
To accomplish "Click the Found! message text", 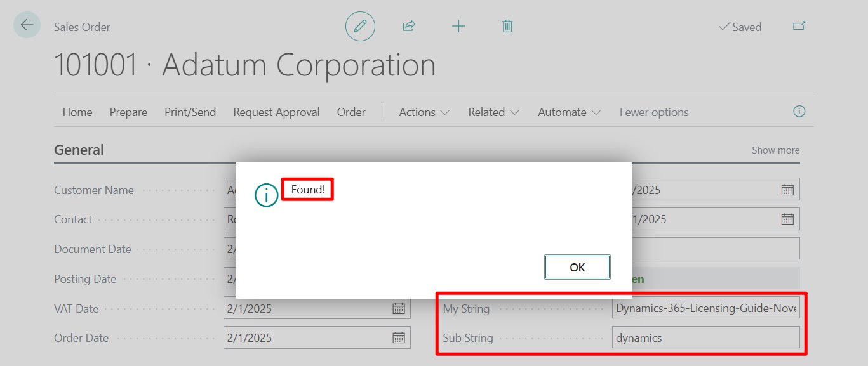I will point(308,189).
